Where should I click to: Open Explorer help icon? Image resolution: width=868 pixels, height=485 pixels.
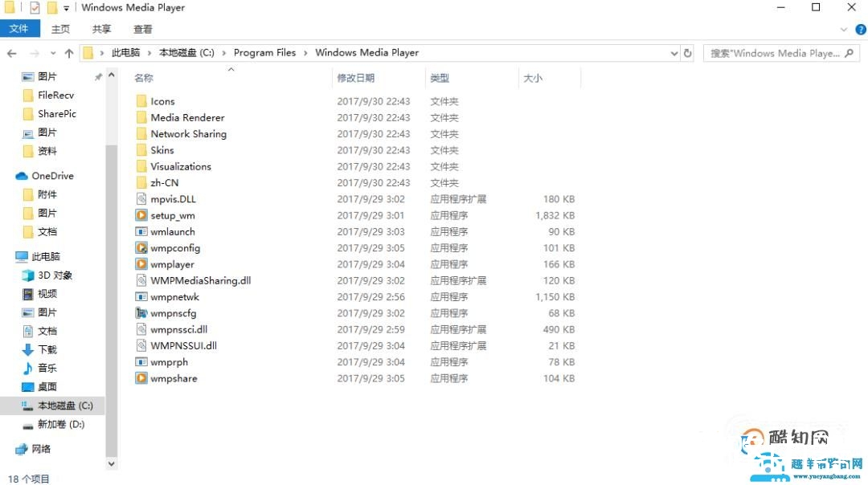coord(861,30)
